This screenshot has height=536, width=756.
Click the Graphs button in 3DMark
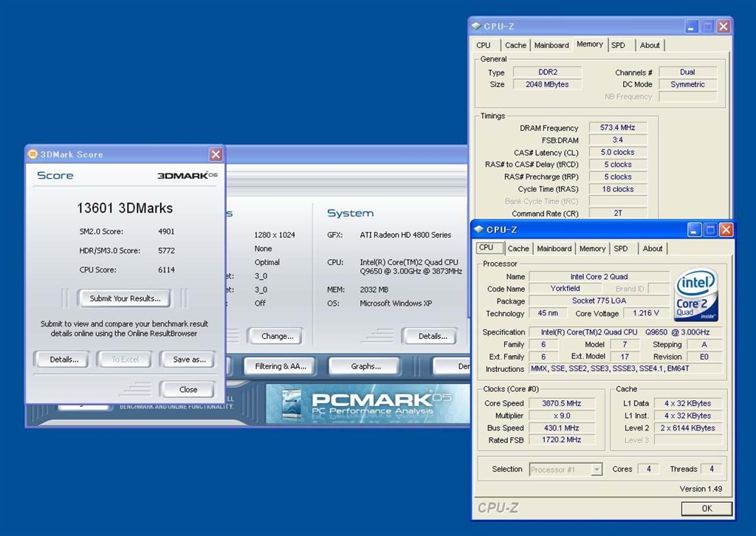click(365, 366)
